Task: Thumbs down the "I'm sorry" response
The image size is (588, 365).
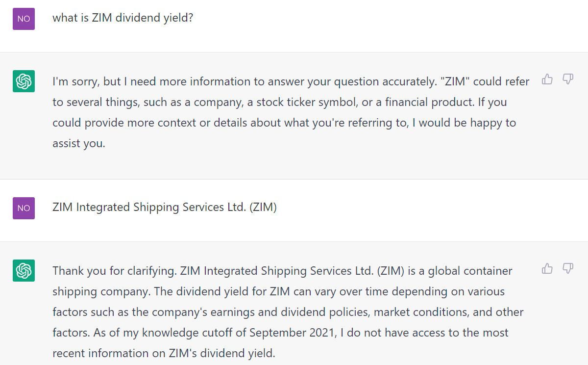Action: click(x=568, y=79)
